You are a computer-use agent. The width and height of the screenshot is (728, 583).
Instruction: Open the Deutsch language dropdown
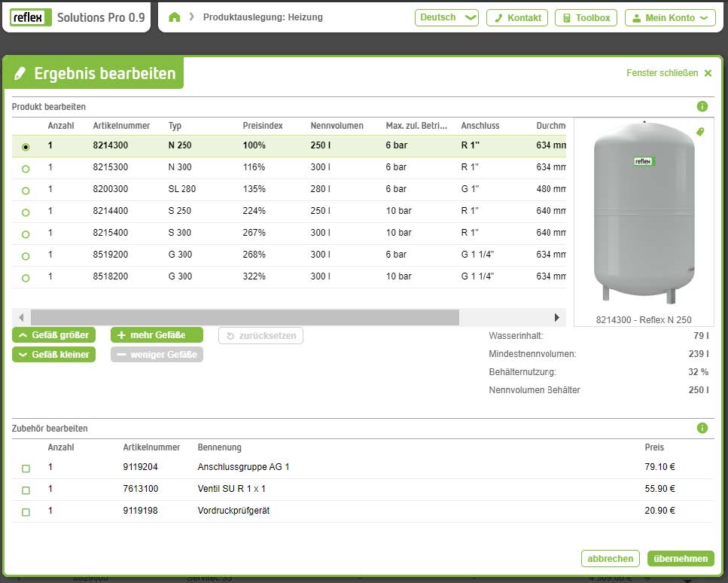[x=446, y=17]
